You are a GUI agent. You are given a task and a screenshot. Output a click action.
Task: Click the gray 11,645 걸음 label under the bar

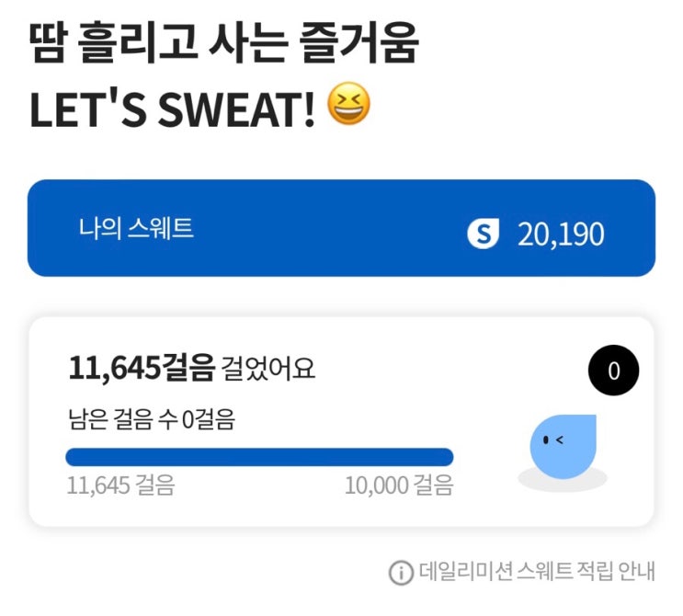[x=120, y=485]
